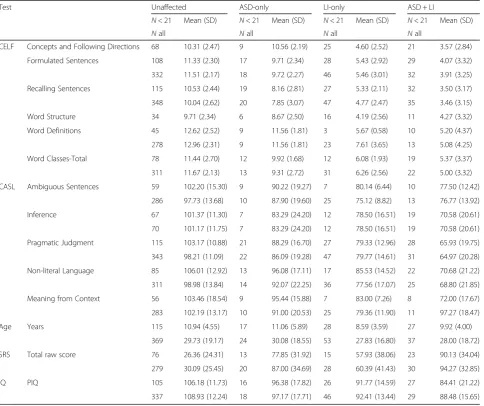The width and height of the screenshot is (484, 406).
Task: Select row label 'Word Structure'
Action: (51, 117)
